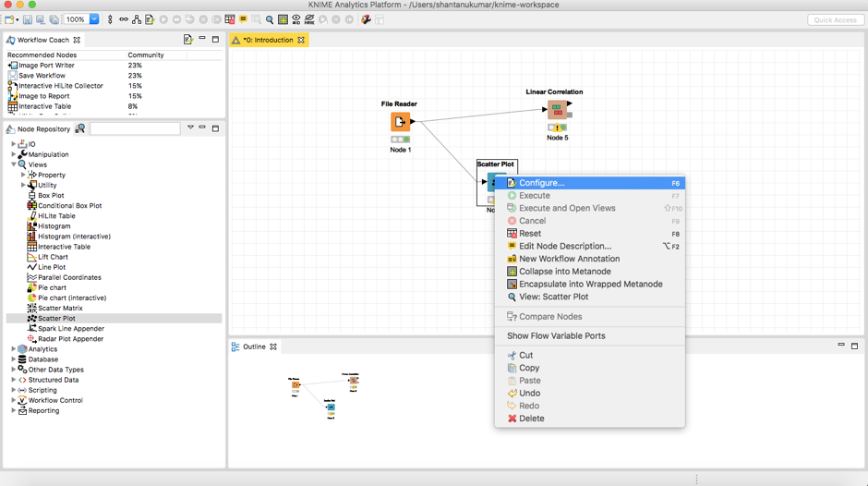Click the Save toolbar icon
The image size is (868, 486).
(28, 19)
